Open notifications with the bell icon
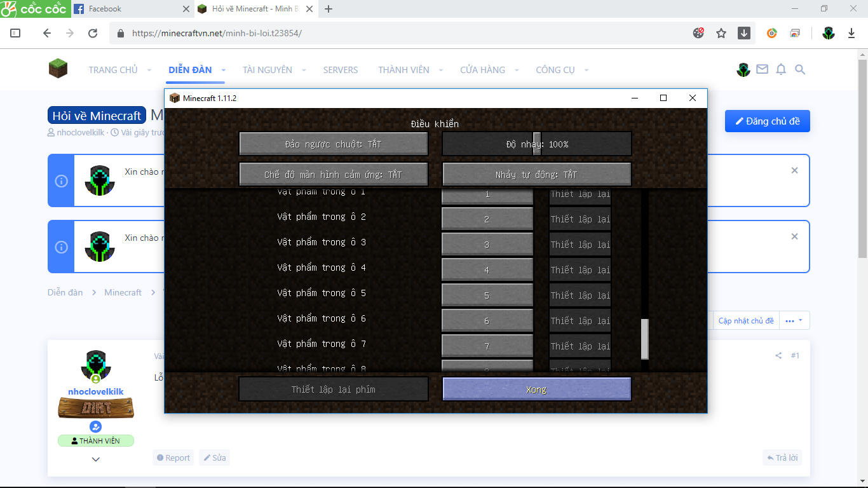This screenshot has width=868, height=488. (x=781, y=69)
